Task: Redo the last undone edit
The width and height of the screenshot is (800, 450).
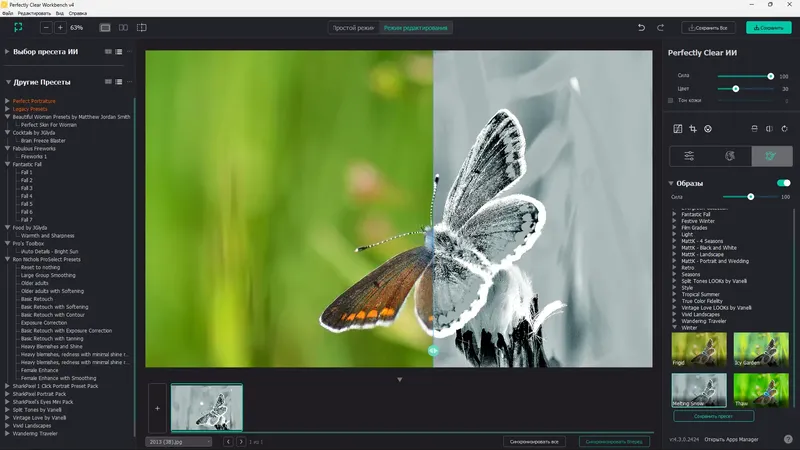Action: click(x=660, y=28)
